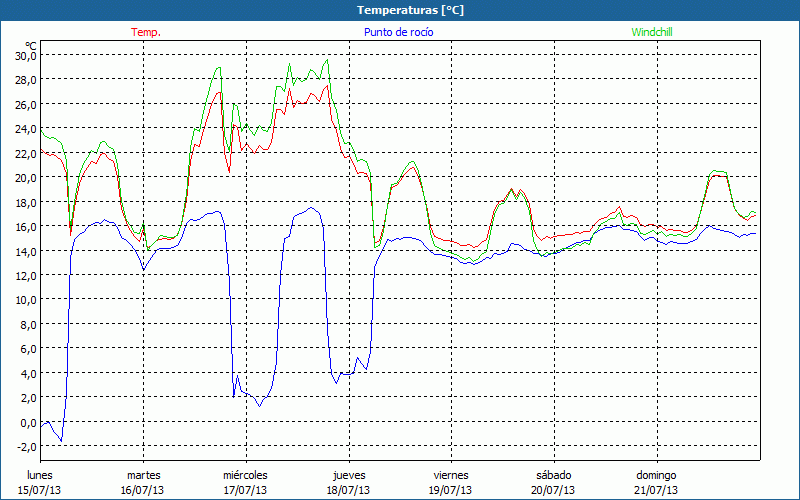
Task: Click the "21/07/13" date label
Action: click(x=656, y=490)
